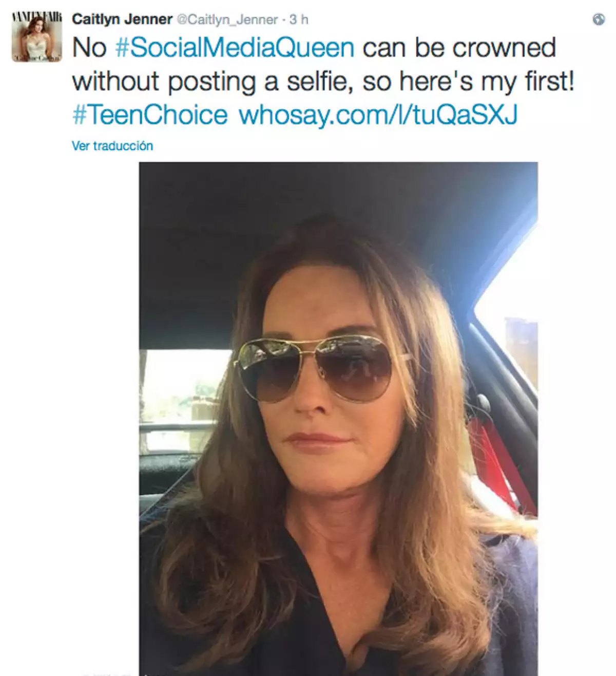Click the word "No" starting the tweet

[89, 48]
